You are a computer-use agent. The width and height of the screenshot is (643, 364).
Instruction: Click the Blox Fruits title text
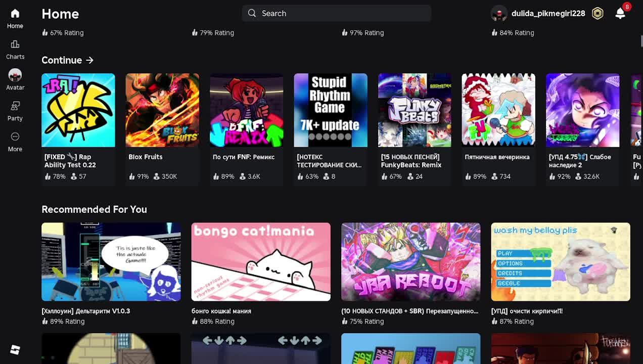tap(146, 157)
